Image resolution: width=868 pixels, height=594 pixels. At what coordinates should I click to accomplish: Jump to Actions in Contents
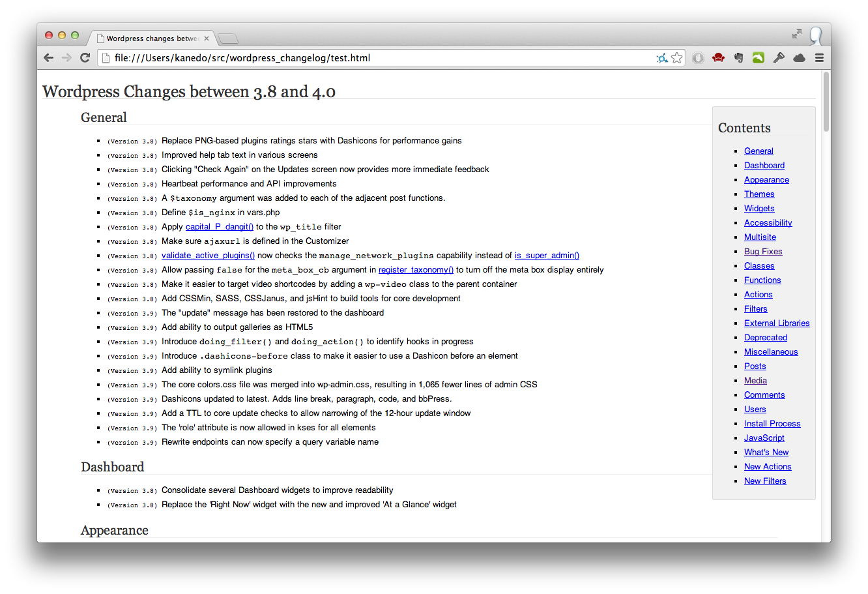point(758,294)
